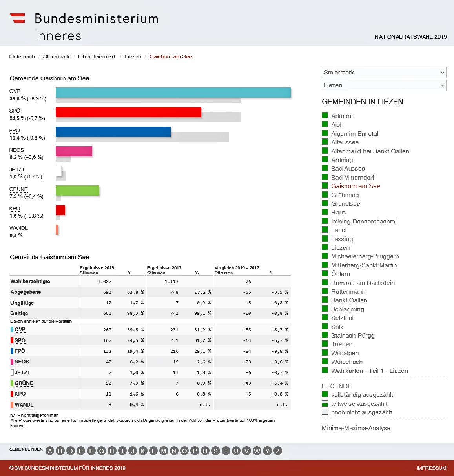Open Wahlkarten - Teil 1 - Liezen results
The image size is (454, 476).
369,371
